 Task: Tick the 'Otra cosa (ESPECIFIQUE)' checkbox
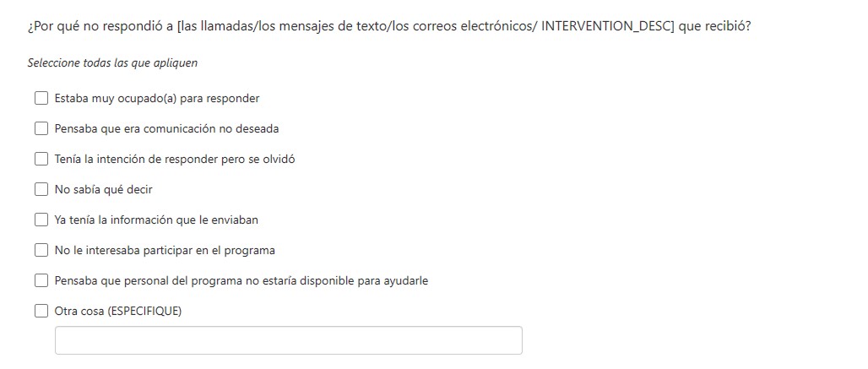pyautogui.click(x=41, y=311)
